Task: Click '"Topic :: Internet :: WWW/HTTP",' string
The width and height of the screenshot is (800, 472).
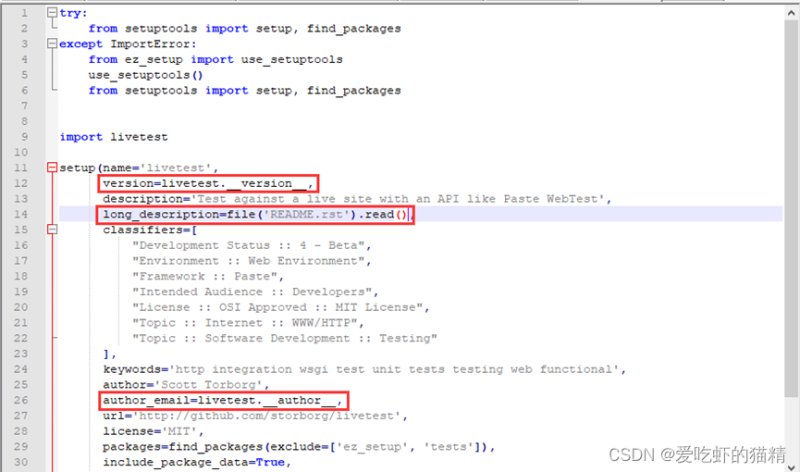Action: (x=248, y=323)
